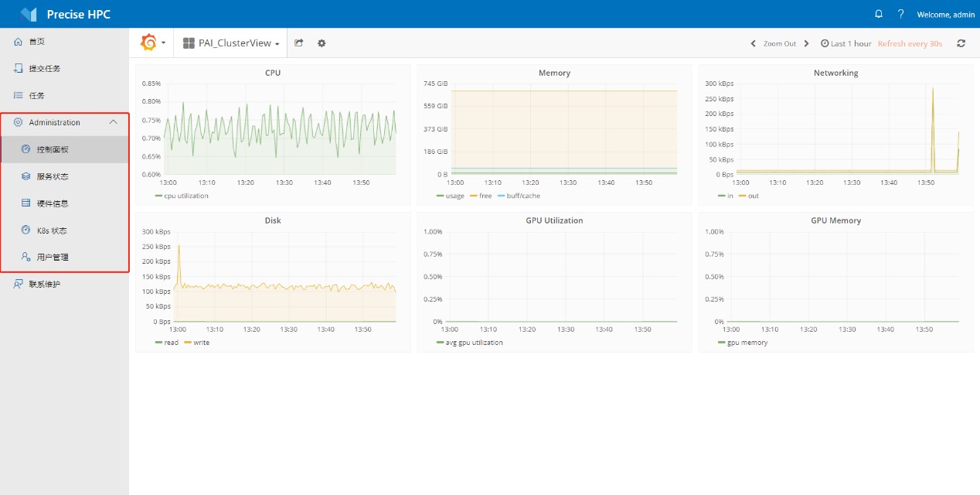Click the contact icon beside 联系维护
980x495 pixels.
pyautogui.click(x=19, y=284)
